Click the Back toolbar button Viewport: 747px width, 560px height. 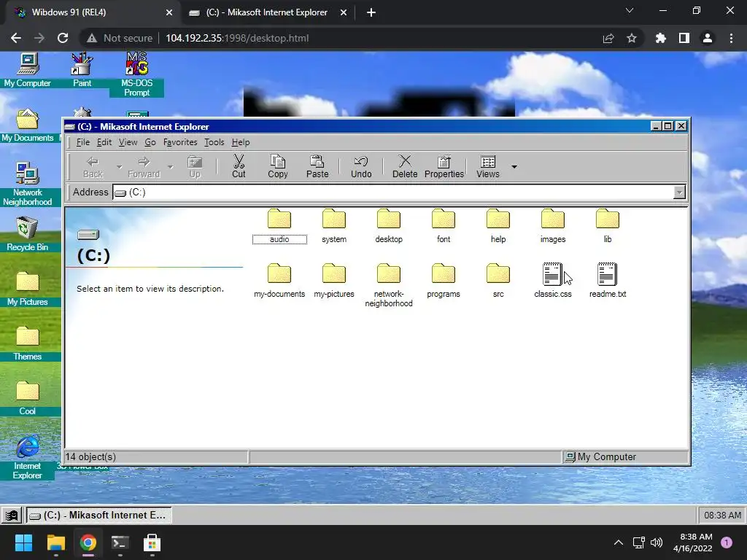coord(93,166)
